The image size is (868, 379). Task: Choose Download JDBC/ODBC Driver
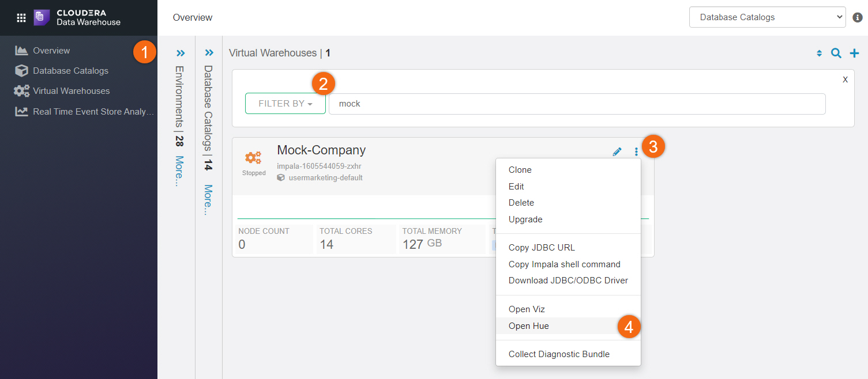[x=568, y=281]
